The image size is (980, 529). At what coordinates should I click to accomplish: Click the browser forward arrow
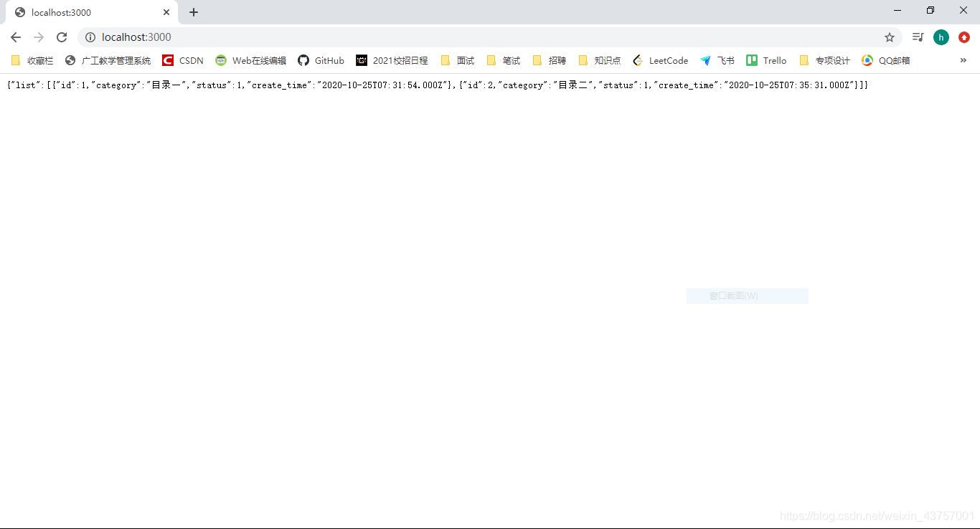coord(39,37)
